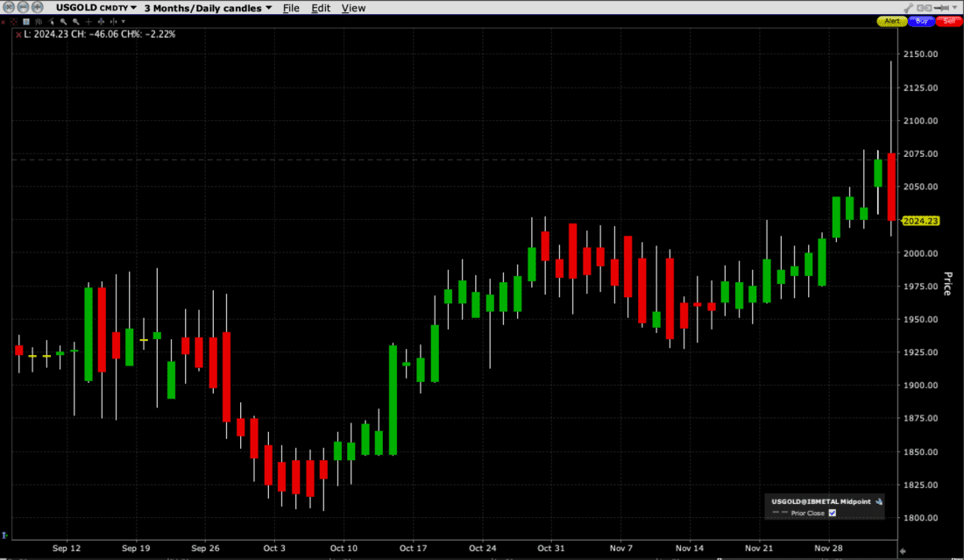
Task: Click the Oct 31 date axis label
Action: (x=551, y=549)
